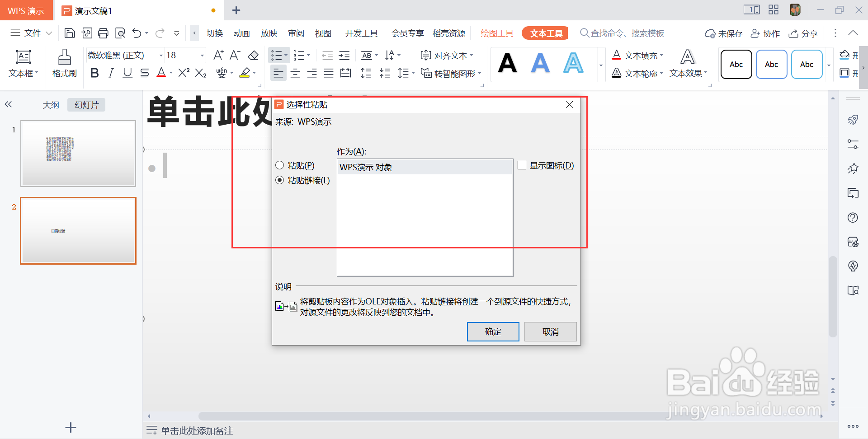
Task: Increase indent level
Action: click(344, 55)
